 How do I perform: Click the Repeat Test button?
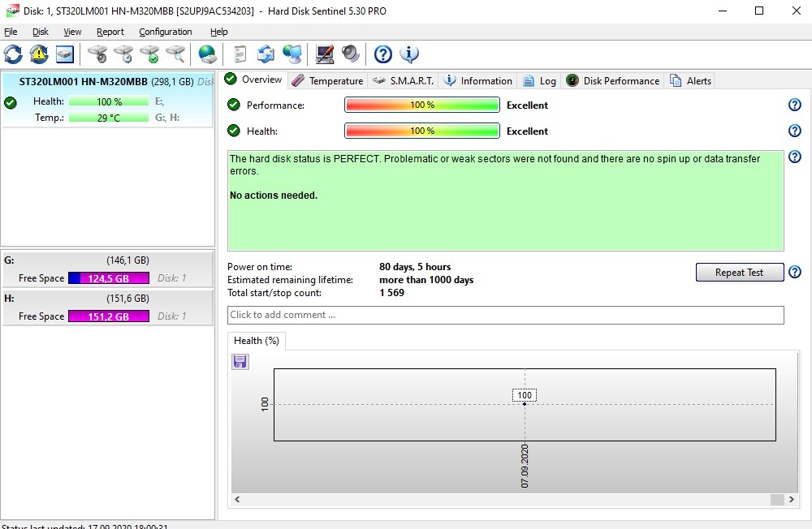point(739,273)
